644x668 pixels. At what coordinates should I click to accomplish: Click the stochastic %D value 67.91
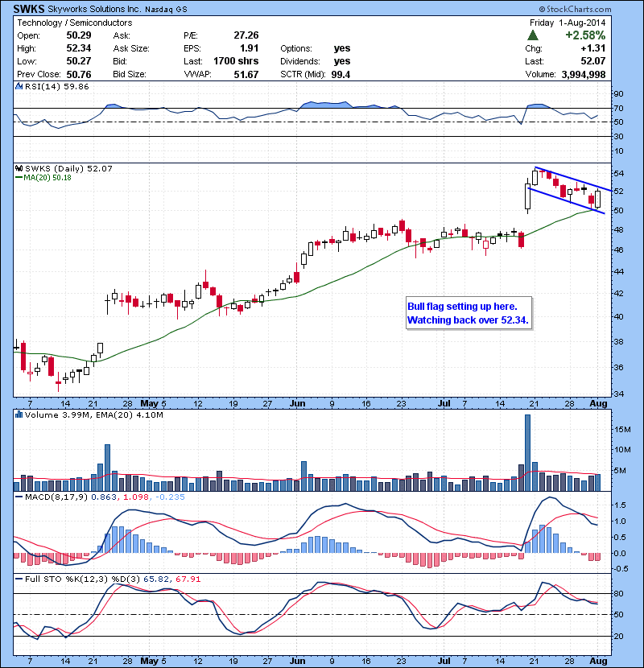click(188, 579)
